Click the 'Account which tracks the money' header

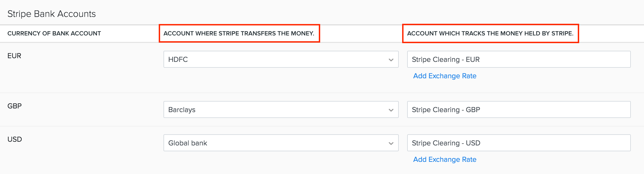click(x=490, y=33)
